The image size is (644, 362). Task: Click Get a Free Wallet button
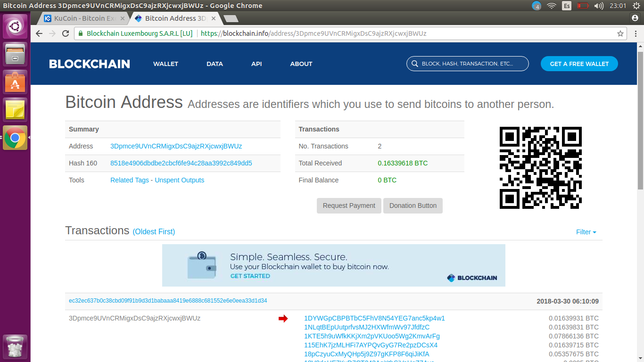point(579,64)
